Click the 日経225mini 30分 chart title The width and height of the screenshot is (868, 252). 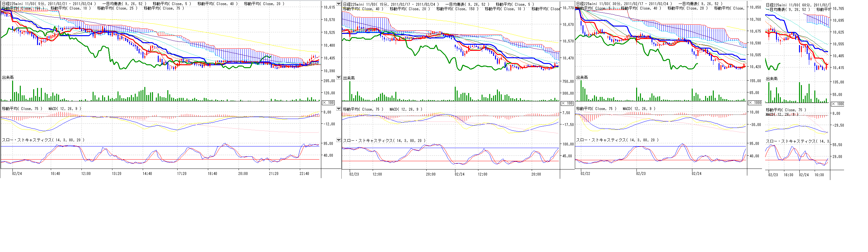point(624,4)
